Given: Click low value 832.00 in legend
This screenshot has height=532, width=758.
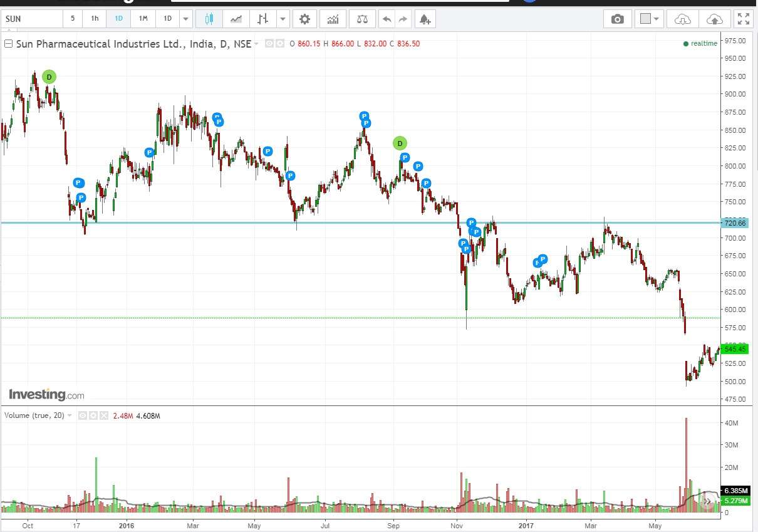Looking at the screenshot, I should (x=375, y=44).
